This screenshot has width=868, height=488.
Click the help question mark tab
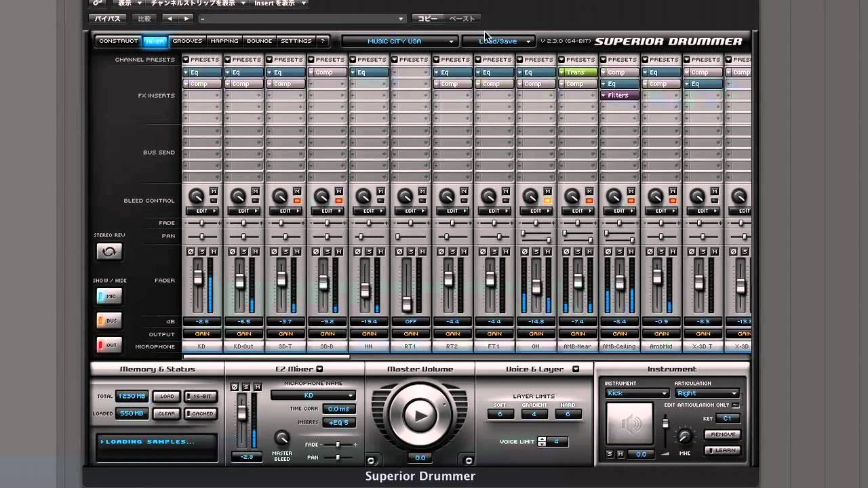pyautogui.click(x=323, y=41)
